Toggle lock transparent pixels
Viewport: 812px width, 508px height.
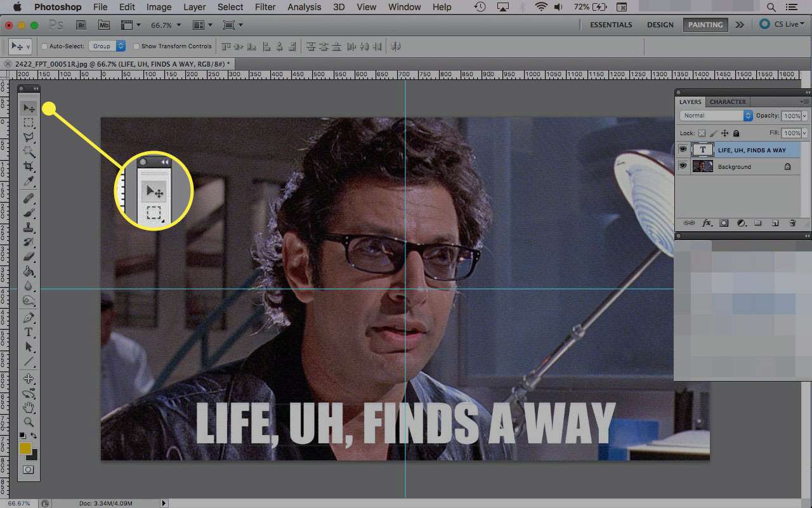click(x=702, y=133)
